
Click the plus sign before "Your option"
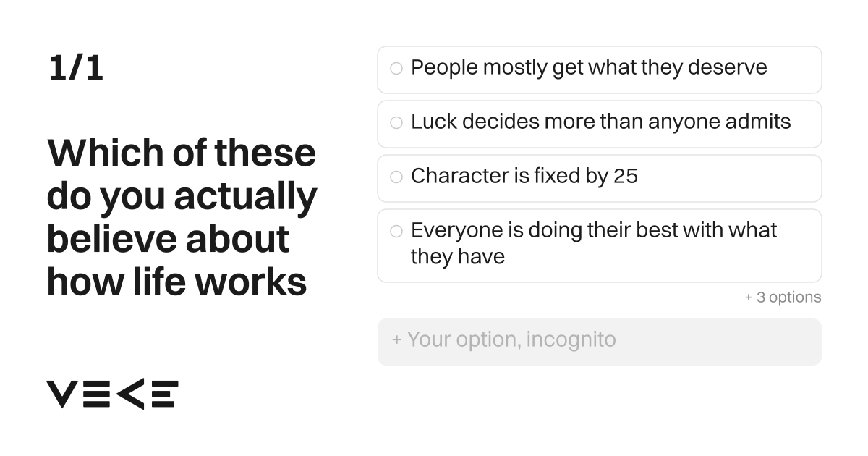397,339
